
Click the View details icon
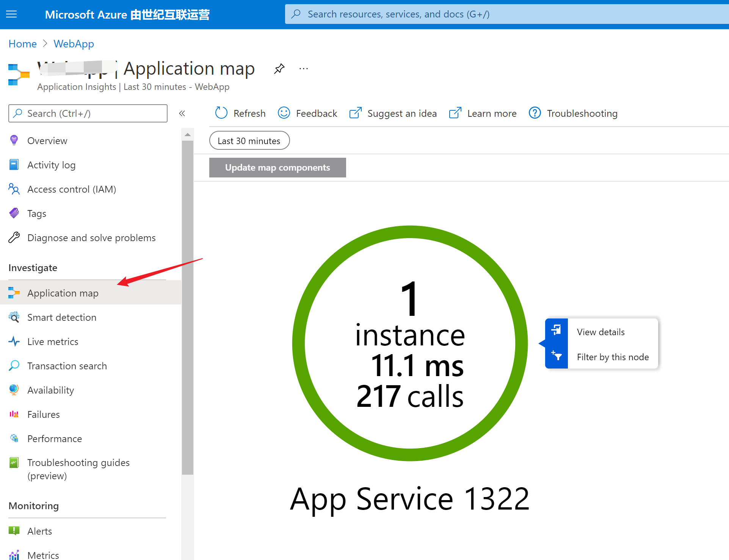pyautogui.click(x=556, y=331)
